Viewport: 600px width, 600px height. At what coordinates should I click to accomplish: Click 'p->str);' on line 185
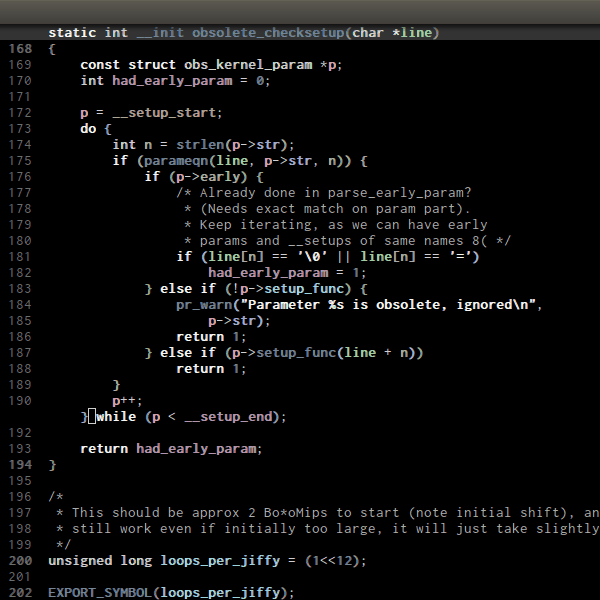click(x=239, y=321)
